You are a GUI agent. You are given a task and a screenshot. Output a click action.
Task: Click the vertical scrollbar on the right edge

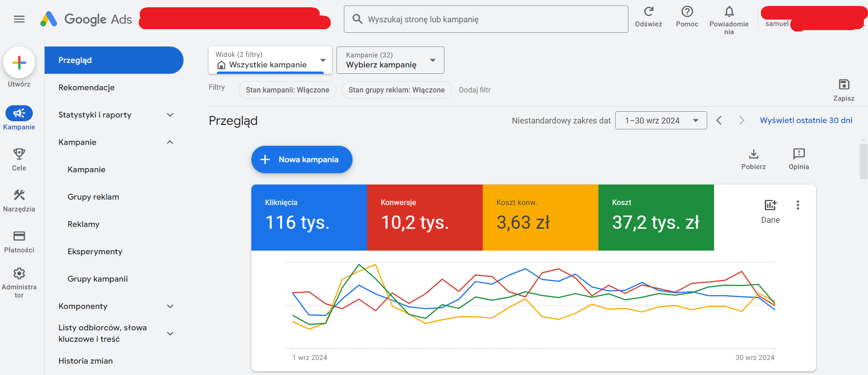click(863, 161)
